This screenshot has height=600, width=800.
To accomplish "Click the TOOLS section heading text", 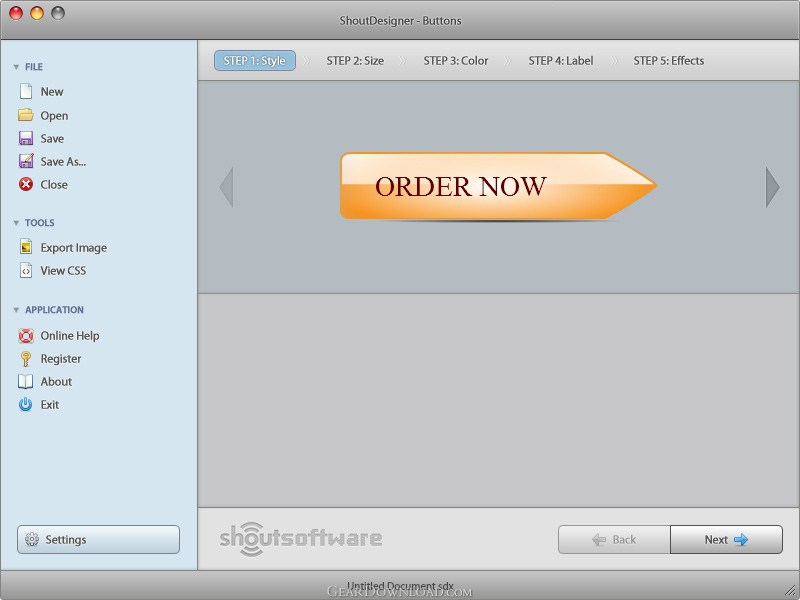I will [40, 223].
